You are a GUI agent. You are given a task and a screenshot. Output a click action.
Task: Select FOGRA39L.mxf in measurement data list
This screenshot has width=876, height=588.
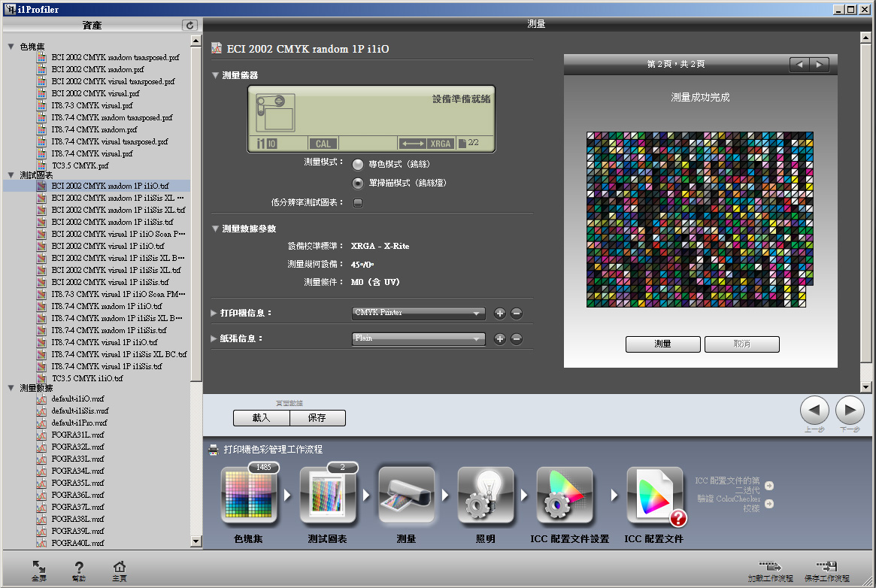[x=77, y=531]
